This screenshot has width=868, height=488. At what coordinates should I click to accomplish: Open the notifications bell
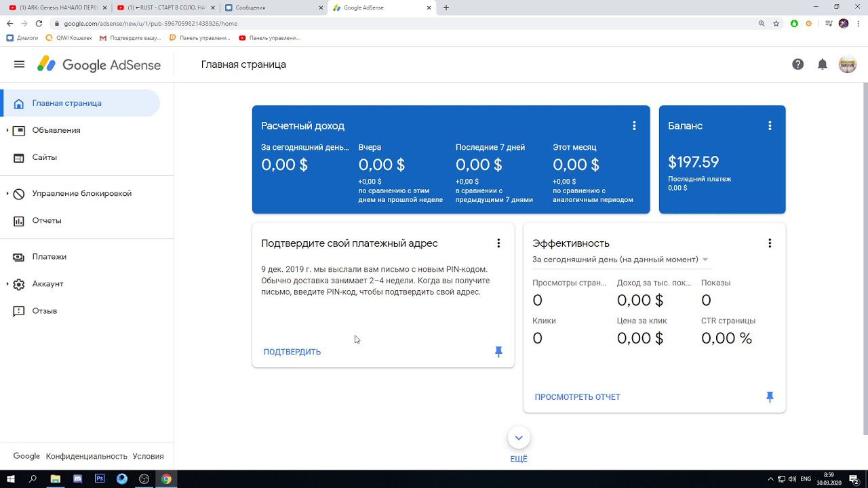pyautogui.click(x=823, y=64)
